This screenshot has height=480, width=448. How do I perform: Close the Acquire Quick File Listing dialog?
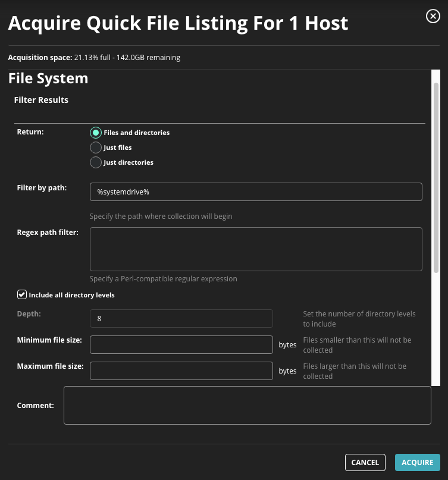point(433,16)
